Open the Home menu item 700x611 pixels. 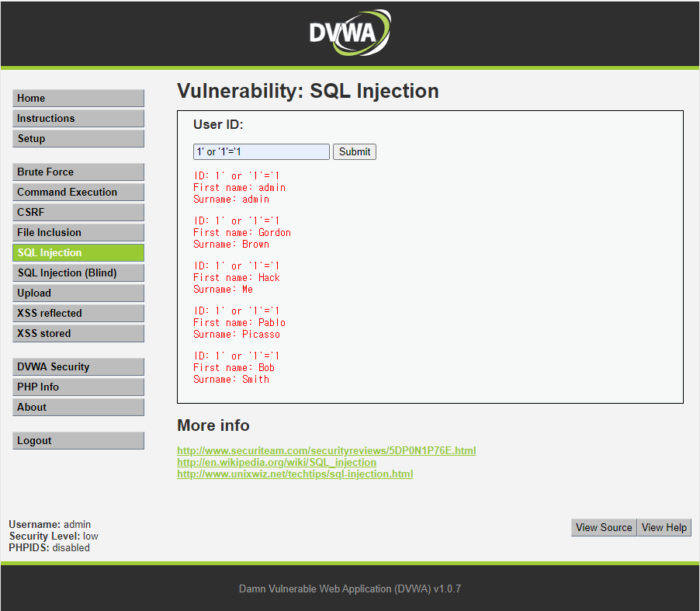coord(78,99)
